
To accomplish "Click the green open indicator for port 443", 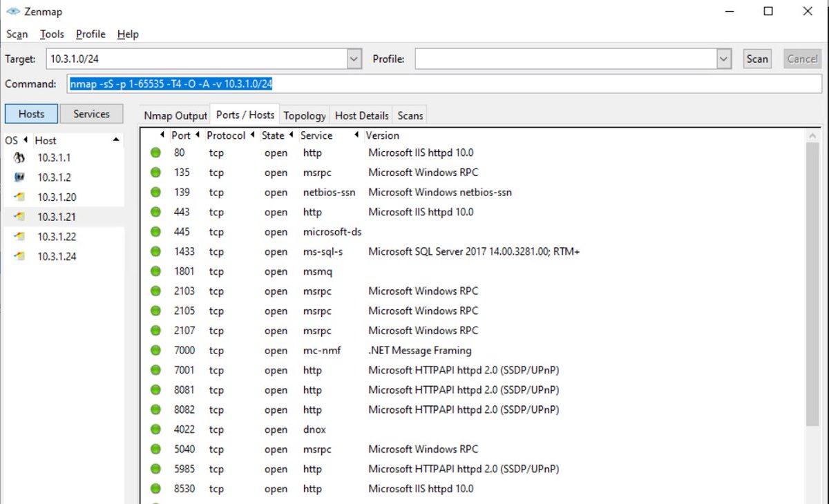I will (156, 212).
